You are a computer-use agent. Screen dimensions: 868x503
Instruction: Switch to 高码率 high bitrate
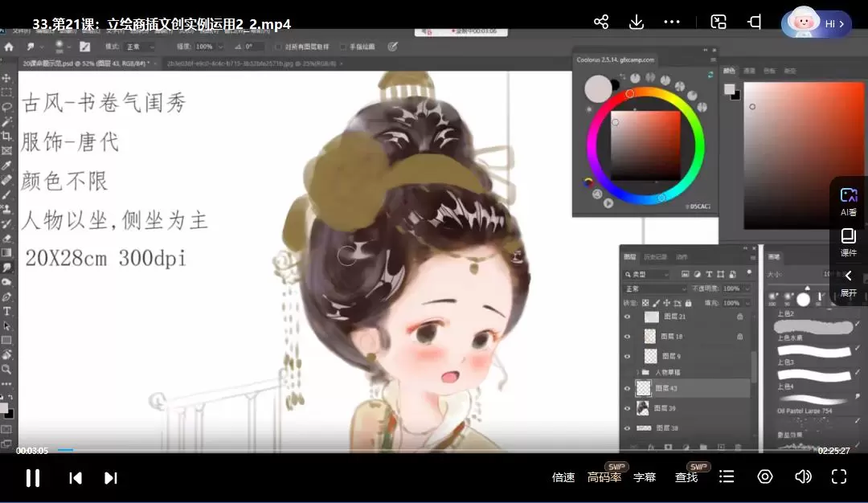[x=604, y=477]
